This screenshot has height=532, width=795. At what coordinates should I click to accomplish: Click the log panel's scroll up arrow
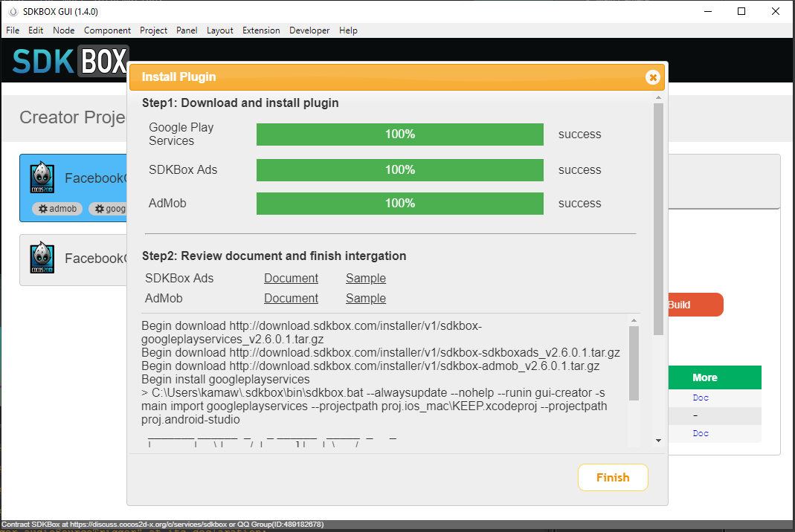click(634, 320)
